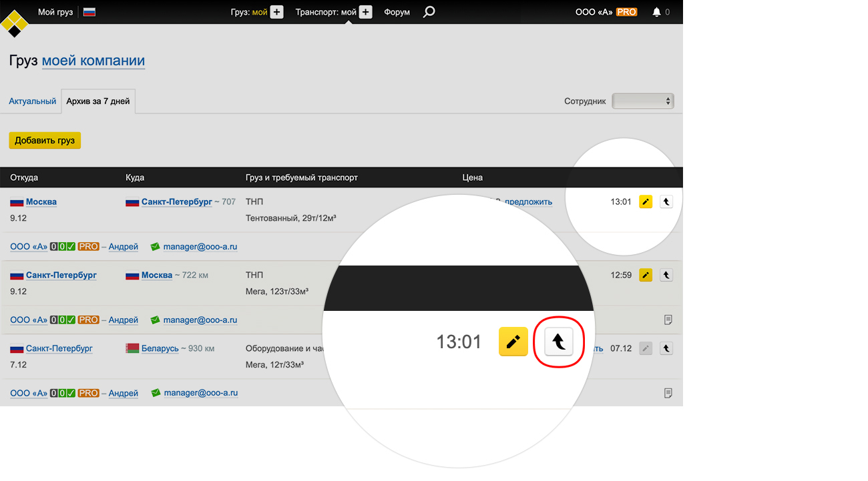This screenshot has height=481, width=868.
Task: Click Андрей contact under the 722 км cargo
Action: point(124,320)
